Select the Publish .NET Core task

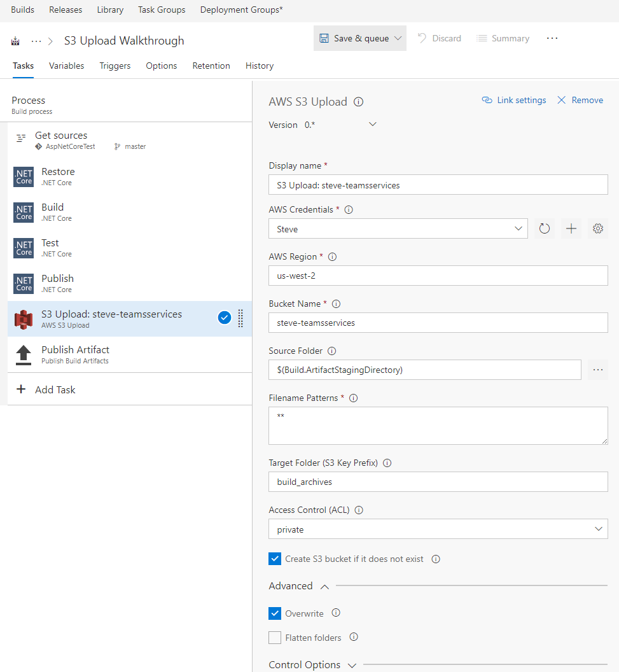[130, 283]
